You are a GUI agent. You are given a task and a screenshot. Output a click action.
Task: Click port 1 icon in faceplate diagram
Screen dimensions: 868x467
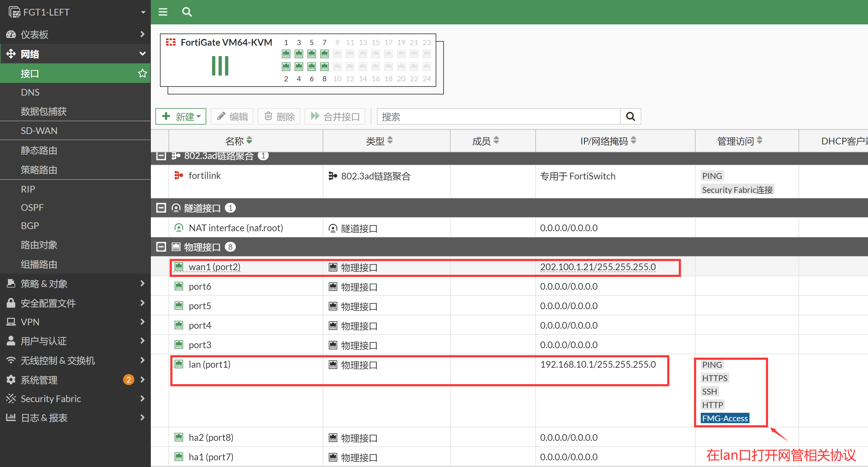[x=286, y=54]
